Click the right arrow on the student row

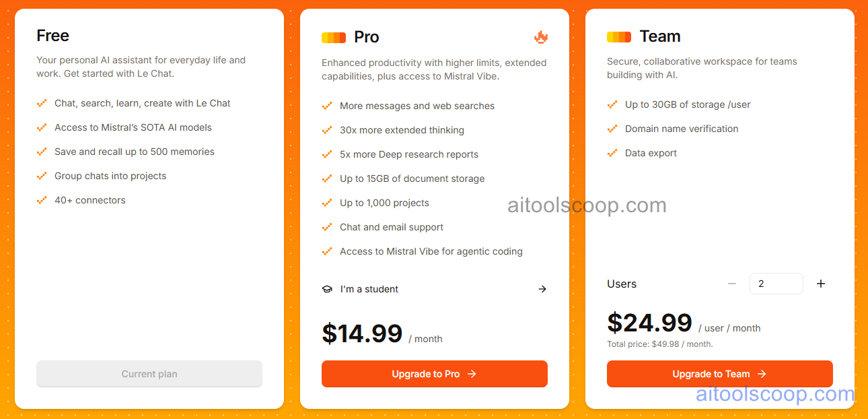[542, 288]
